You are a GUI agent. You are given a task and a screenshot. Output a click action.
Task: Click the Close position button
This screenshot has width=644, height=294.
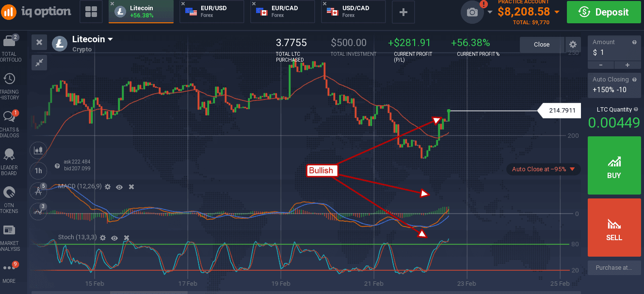point(542,44)
